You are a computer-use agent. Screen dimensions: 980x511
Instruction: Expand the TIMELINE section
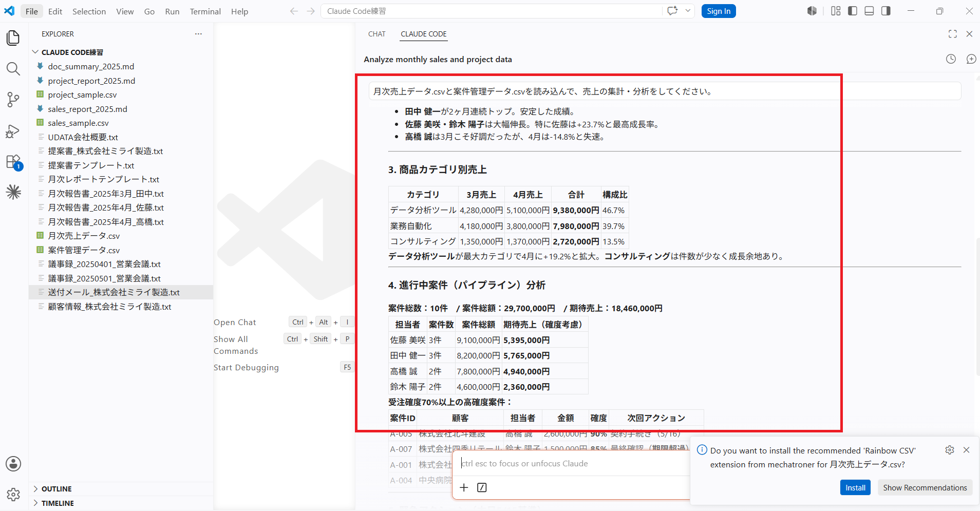coord(58,503)
